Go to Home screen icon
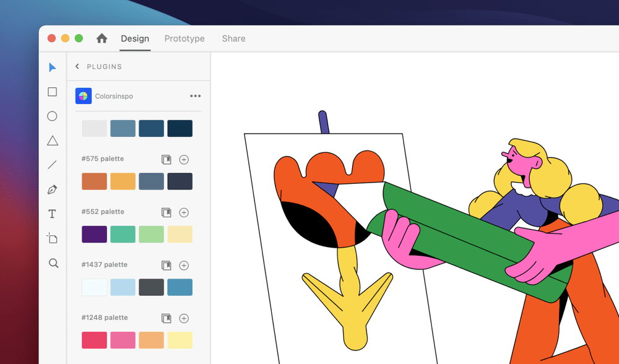The width and height of the screenshot is (619, 364). (102, 38)
